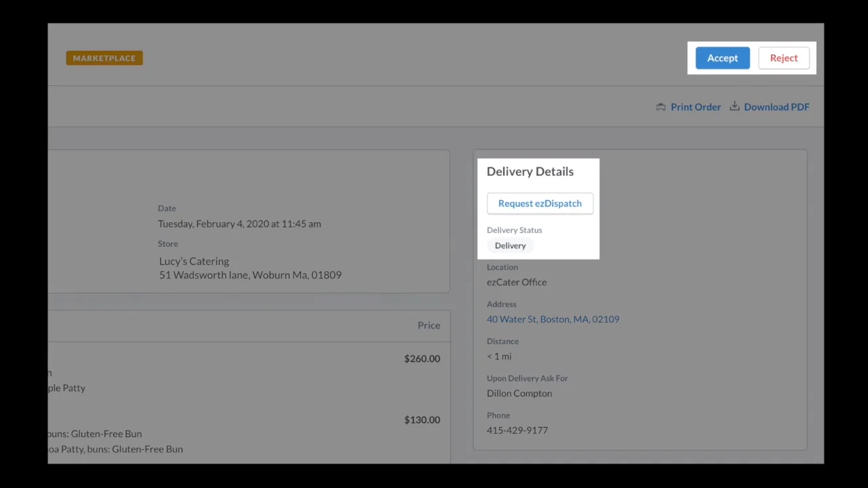Accept the catering order
The height and width of the screenshot is (488, 868).
[x=722, y=58]
